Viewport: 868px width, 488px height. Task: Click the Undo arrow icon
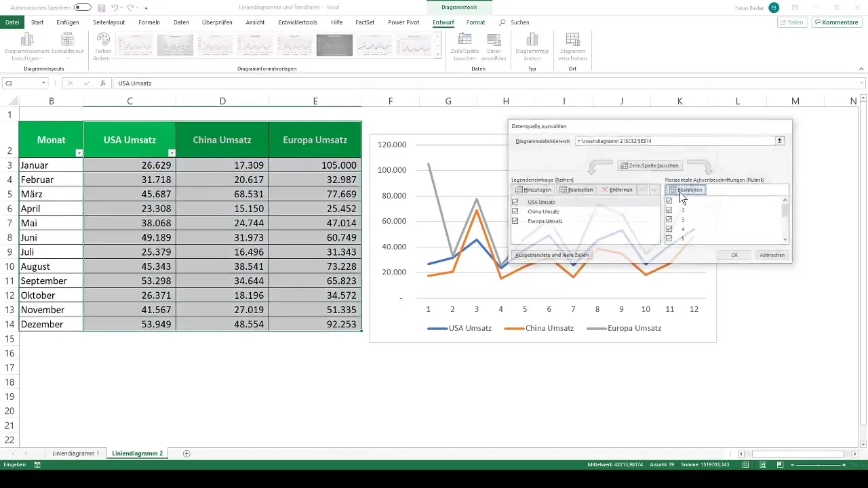(x=114, y=7)
